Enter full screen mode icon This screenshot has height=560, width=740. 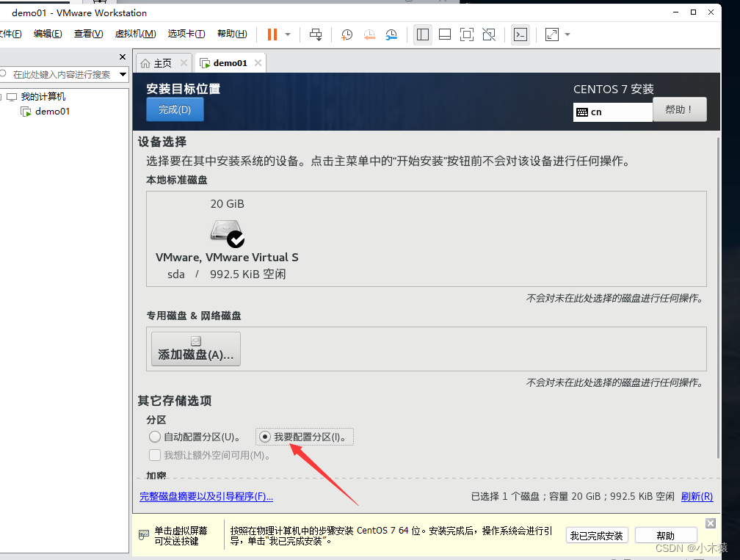click(467, 34)
